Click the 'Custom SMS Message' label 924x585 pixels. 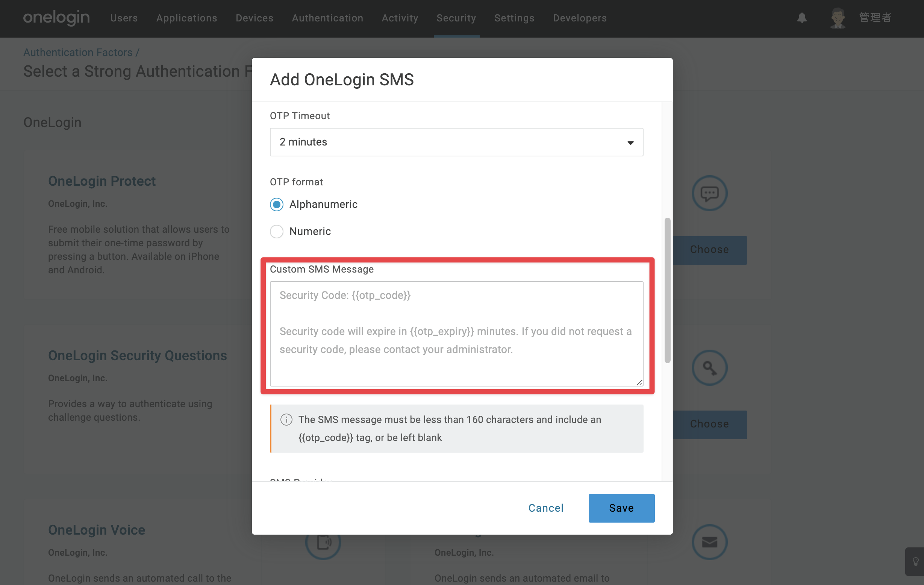pyautogui.click(x=321, y=269)
